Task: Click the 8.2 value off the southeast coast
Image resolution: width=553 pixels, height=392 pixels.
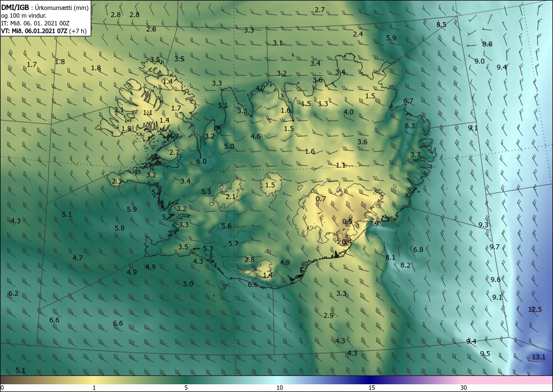Action: point(405,265)
